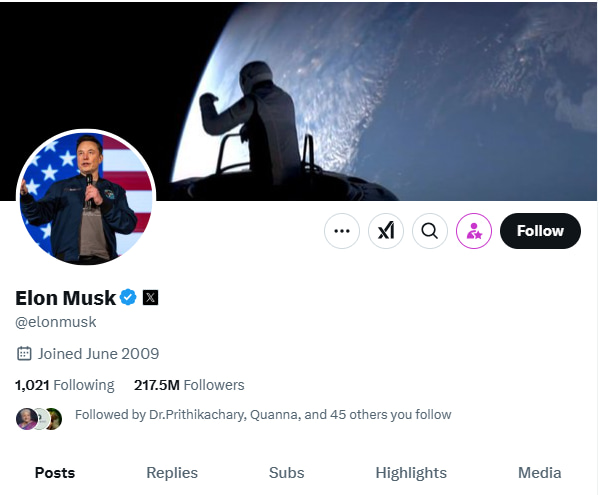The image size is (603, 495).
Task: Switch to the Media tab
Action: pyautogui.click(x=539, y=473)
